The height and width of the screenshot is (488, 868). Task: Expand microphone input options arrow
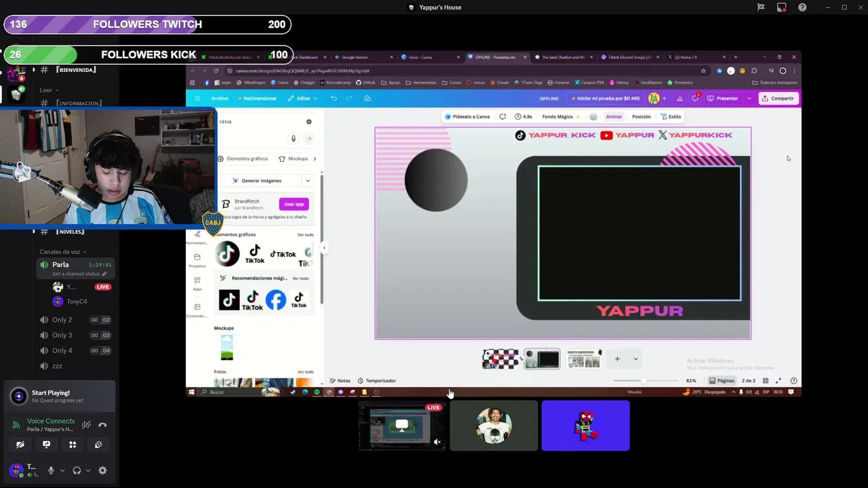(x=62, y=470)
